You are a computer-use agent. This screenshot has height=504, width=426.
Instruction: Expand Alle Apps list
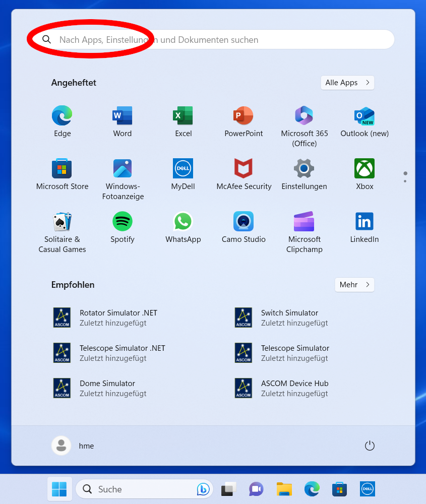pyautogui.click(x=347, y=83)
